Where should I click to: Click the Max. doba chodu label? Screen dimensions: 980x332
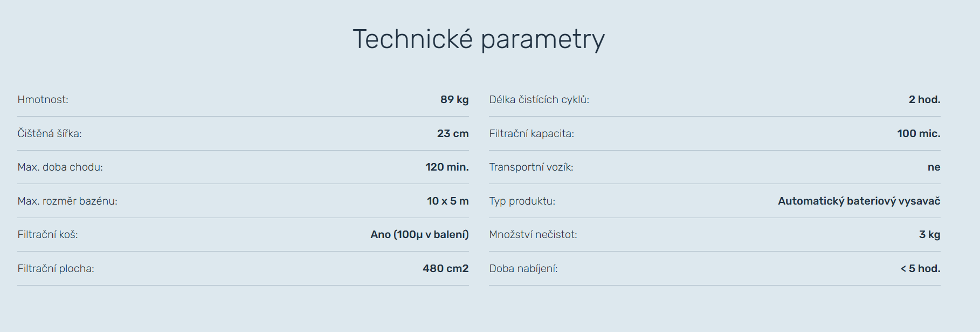tap(60, 167)
